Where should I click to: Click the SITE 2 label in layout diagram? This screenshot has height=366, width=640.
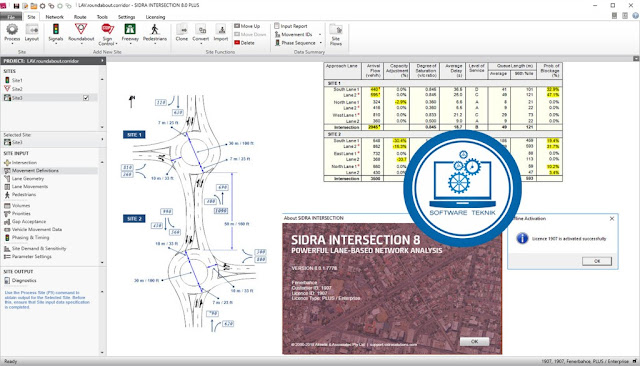134,219
